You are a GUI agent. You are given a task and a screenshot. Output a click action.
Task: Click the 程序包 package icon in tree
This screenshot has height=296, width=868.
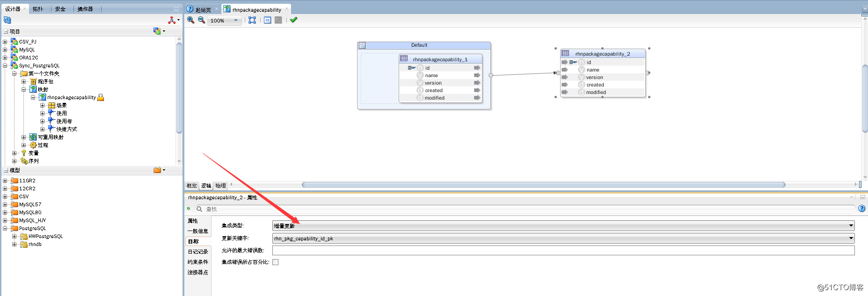(x=33, y=81)
